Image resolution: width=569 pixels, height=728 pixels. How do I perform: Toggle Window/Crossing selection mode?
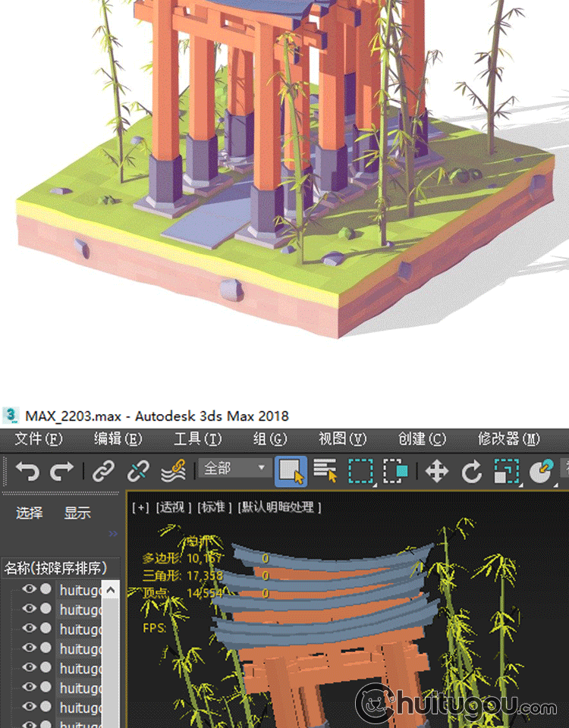(395, 472)
